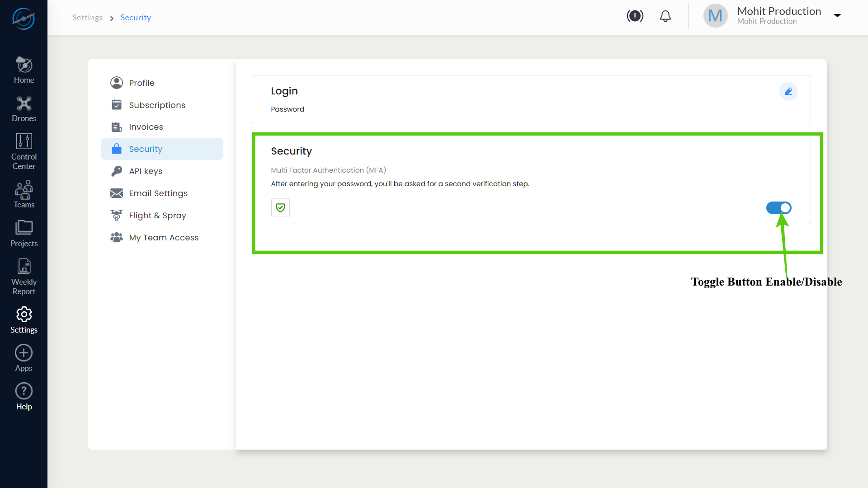Click the M profile avatar
868x488 pixels.
coord(715,16)
